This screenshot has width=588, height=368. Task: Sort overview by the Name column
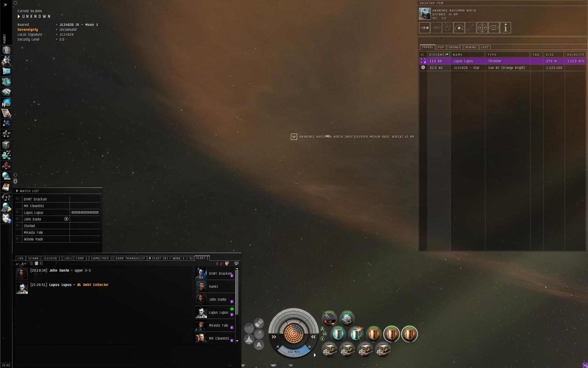pyautogui.click(x=468, y=55)
